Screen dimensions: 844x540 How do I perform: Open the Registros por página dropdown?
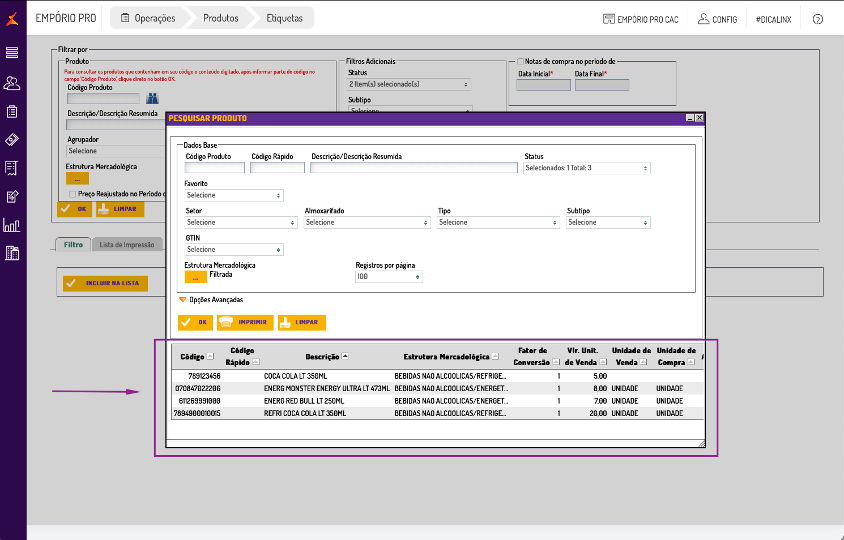point(389,276)
